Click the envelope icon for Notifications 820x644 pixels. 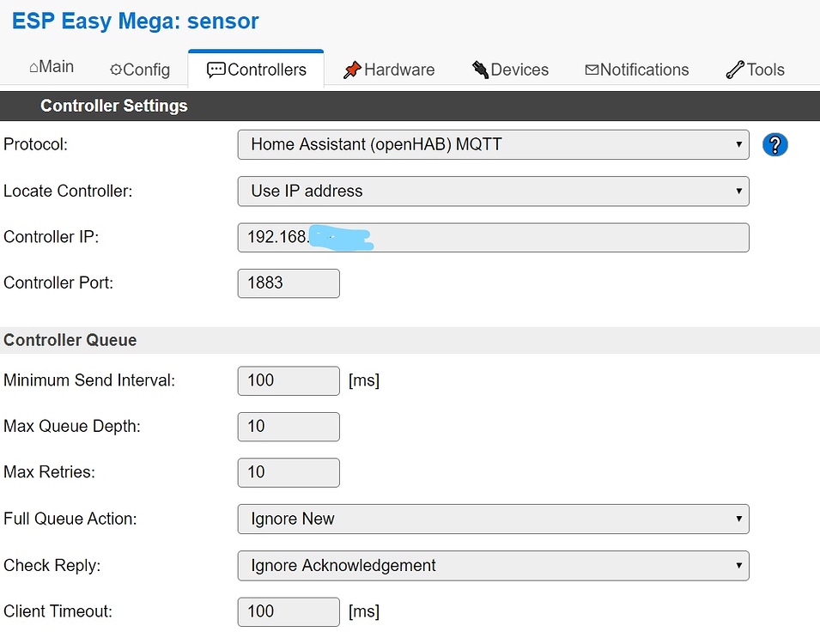point(592,70)
